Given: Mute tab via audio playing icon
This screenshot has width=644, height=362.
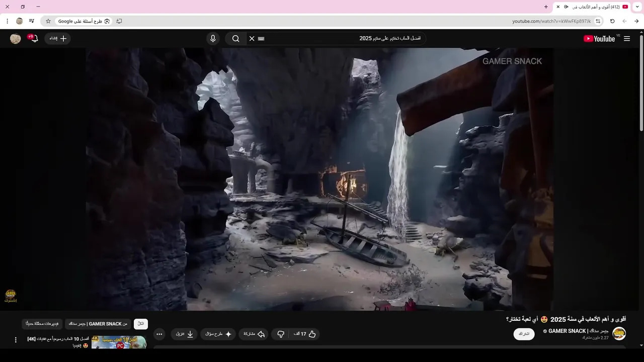Looking at the screenshot, I should pyautogui.click(x=566, y=7).
